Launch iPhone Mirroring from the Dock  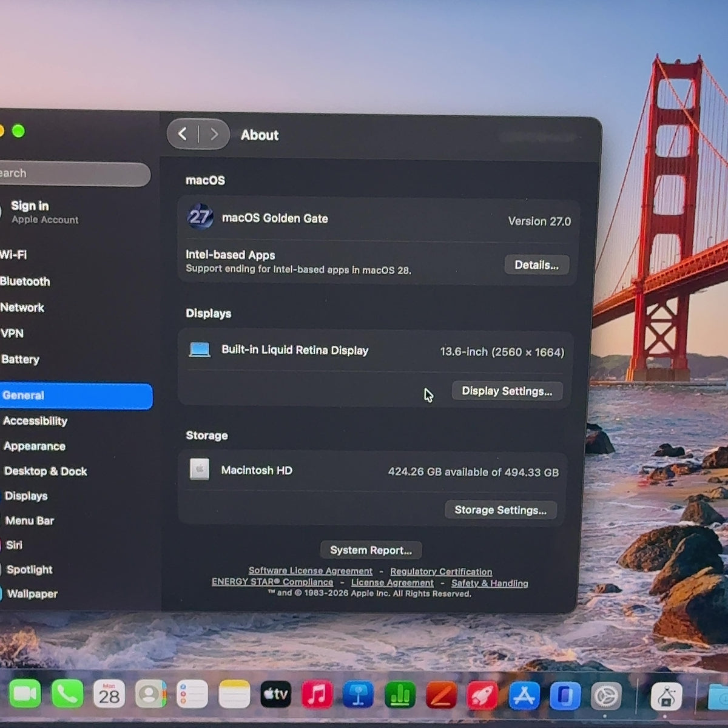point(565,696)
